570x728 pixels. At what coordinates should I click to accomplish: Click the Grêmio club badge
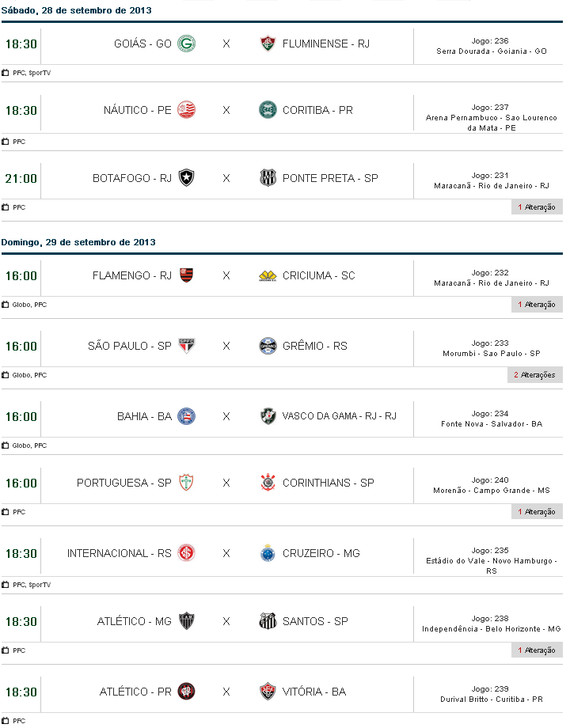[268, 346]
